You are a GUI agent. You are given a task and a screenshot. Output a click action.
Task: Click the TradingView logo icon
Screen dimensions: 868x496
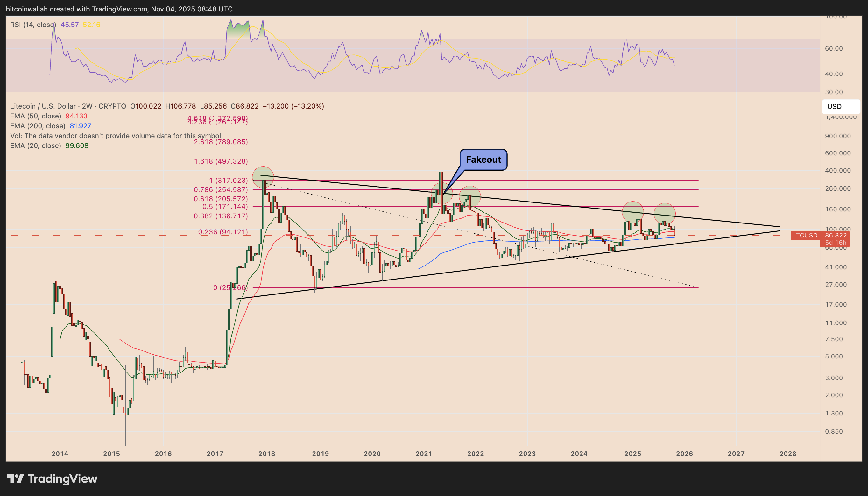[x=15, y=478]
